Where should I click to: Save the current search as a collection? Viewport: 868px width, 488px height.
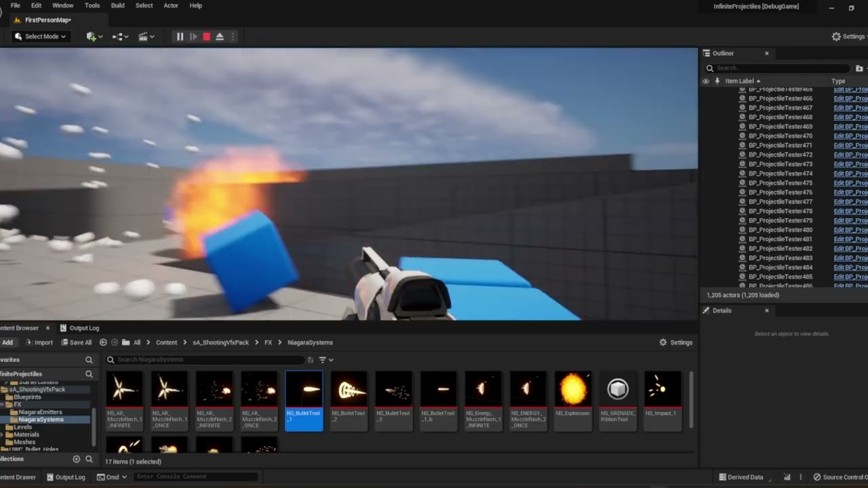pos(311,360)
